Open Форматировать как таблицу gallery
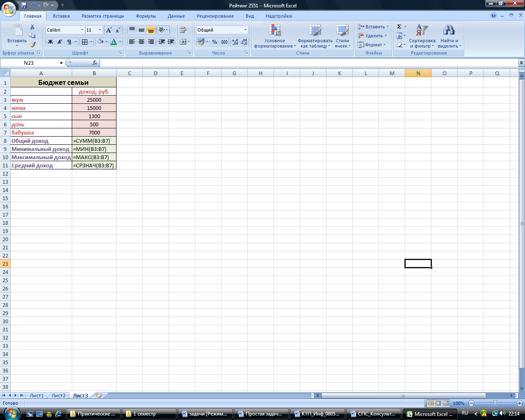This screenshot has height=420, width=525. click(x=315, y=36)
